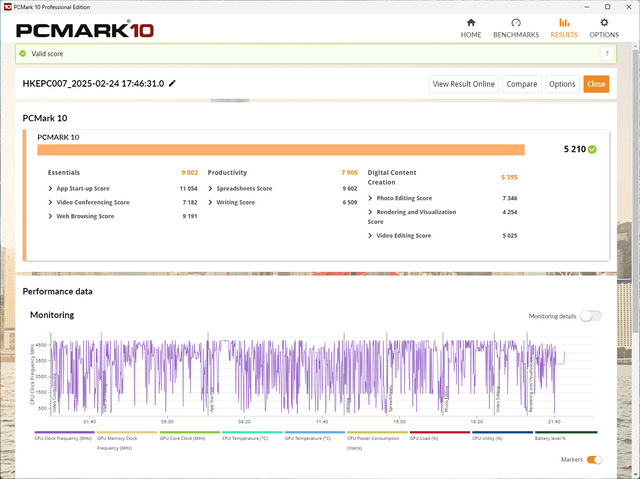This screenshot has width=640, height=479.
Task: Click the pencil icon to rename result
Action: pos(172,83)
